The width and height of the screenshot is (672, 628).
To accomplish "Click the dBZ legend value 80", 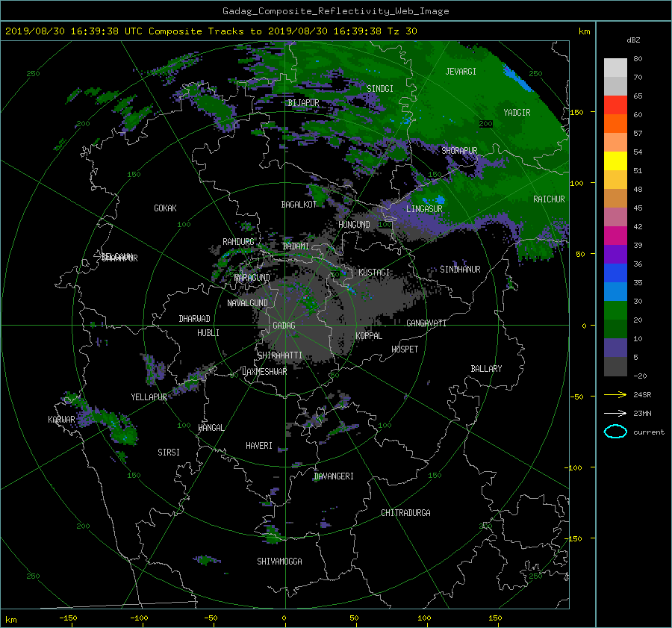I will click(x=638, y=59).
